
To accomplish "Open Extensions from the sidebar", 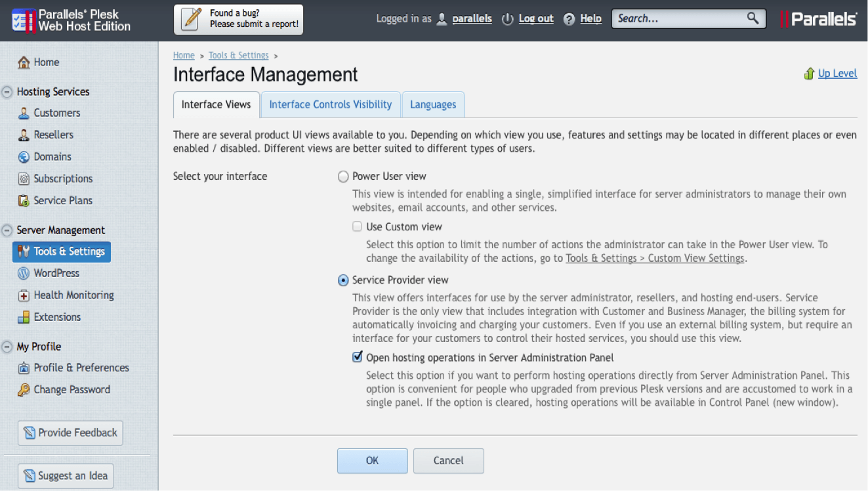I will point(57,317).
